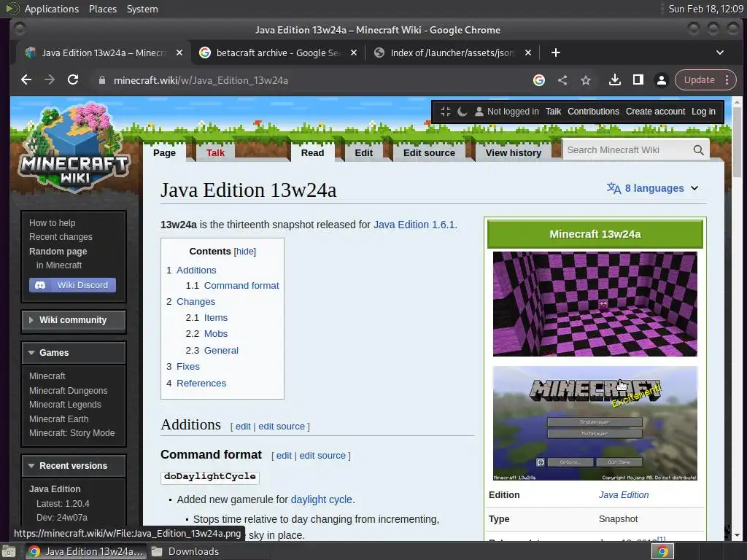
Task: Select the Read tab
Action: 312,153
